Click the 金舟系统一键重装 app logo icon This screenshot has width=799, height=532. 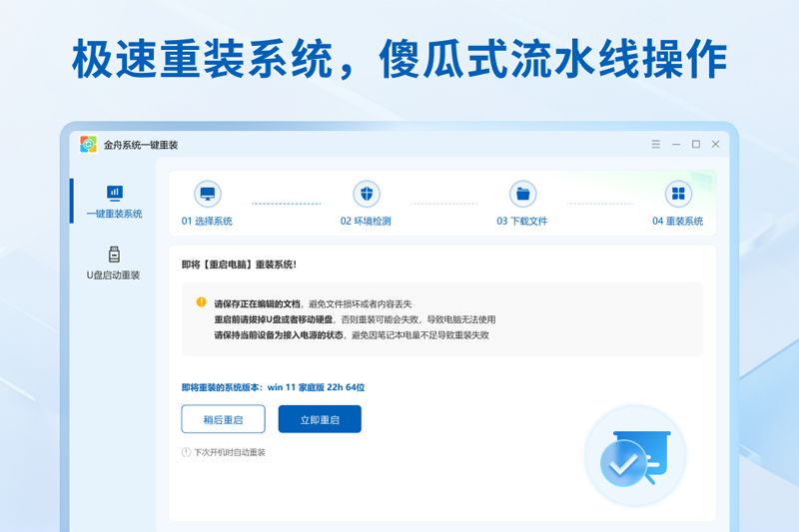point(88,145)
